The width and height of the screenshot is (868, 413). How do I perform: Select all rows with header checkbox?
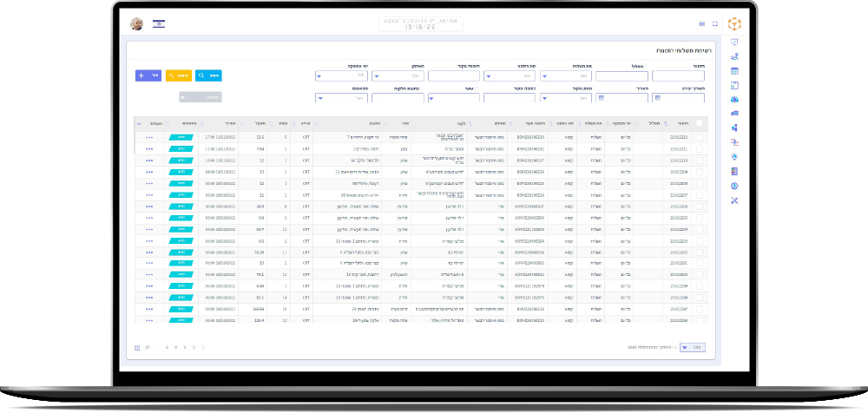pyautogui.click(x=700, y=123)
